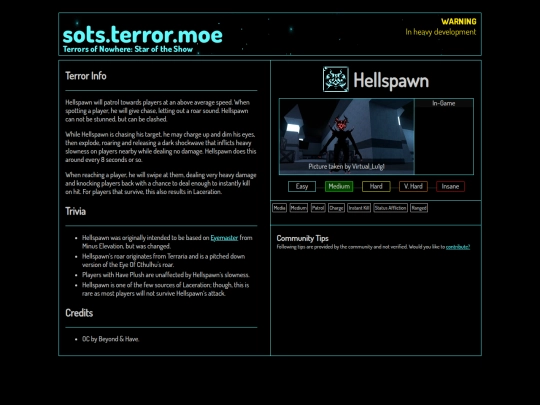
Task: Click the Credits heading
Action: pyautogui.click(x=79, y=313)
